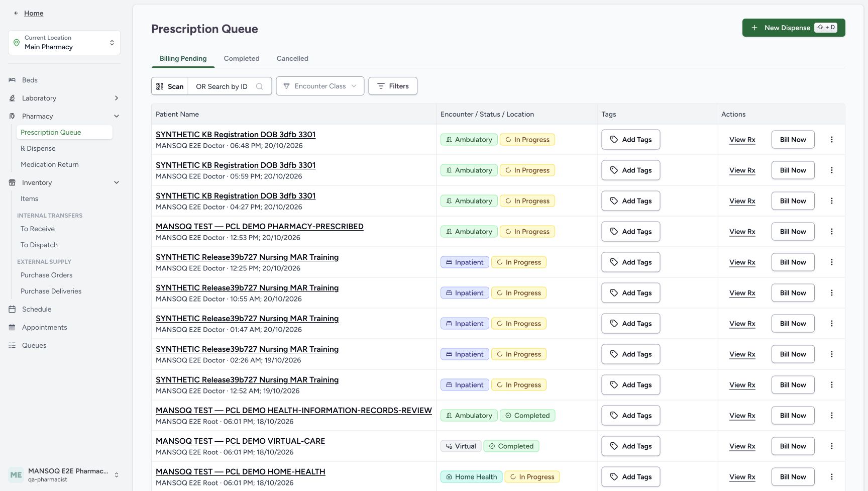Screen dimensions: 868x491
Task: Click Add Tags for 04:27 PM row
Action: pos(631,201)
